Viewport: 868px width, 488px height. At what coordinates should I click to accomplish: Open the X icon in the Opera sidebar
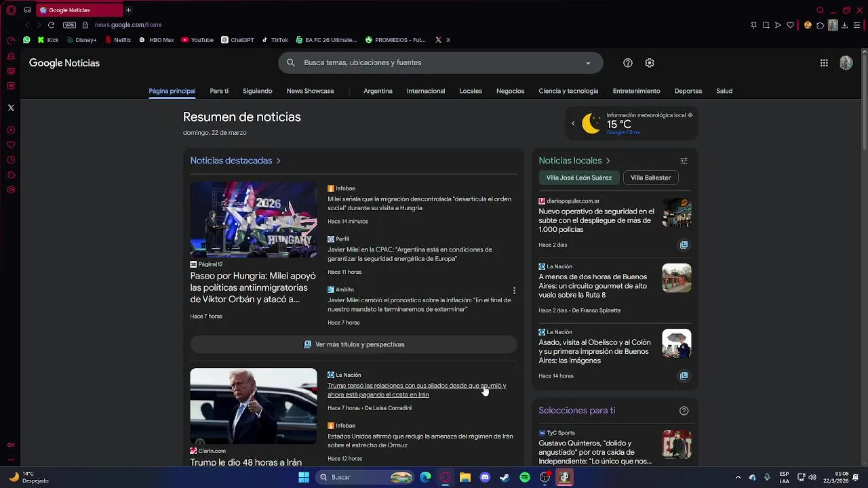[x=11, y=108]
